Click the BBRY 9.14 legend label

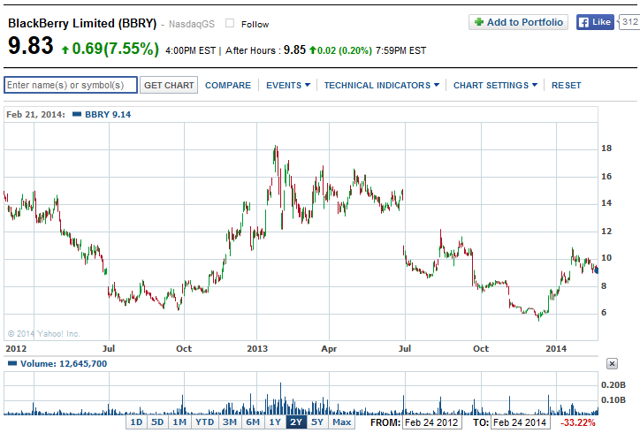point(108,115)
